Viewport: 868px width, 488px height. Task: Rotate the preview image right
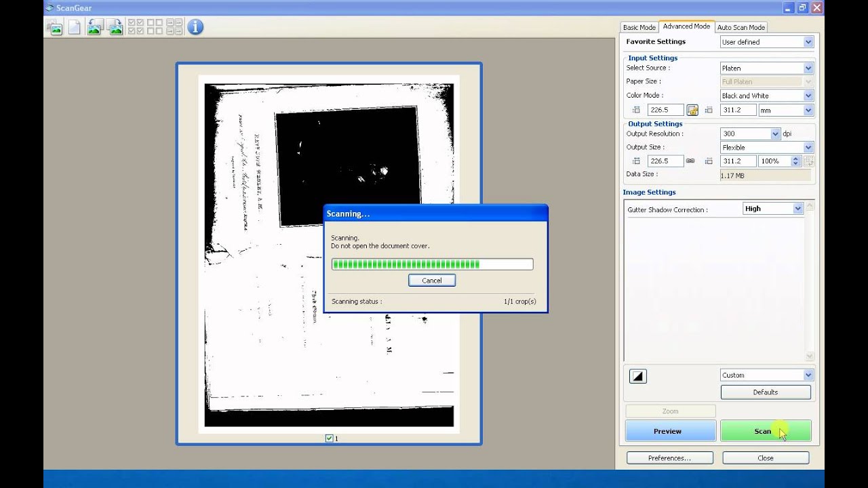tap(115, 27)
